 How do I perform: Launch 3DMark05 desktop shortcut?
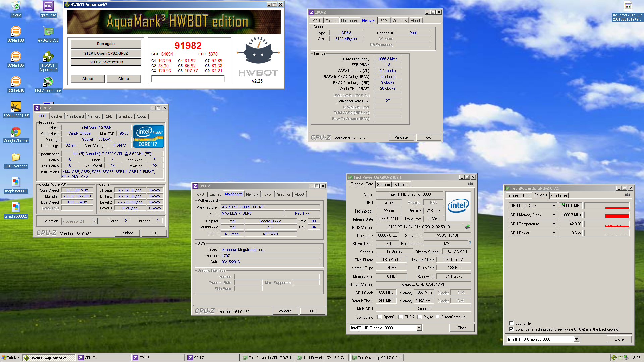(x=16, y=59)
